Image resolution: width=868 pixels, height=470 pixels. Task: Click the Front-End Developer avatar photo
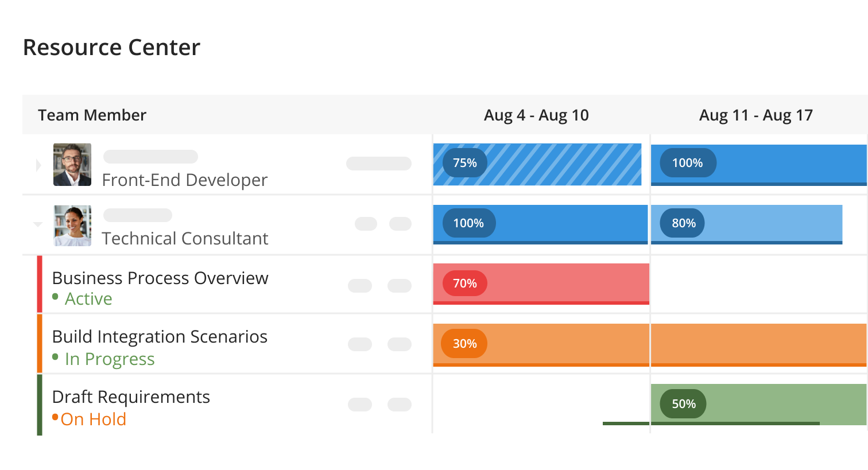(72, 165)
